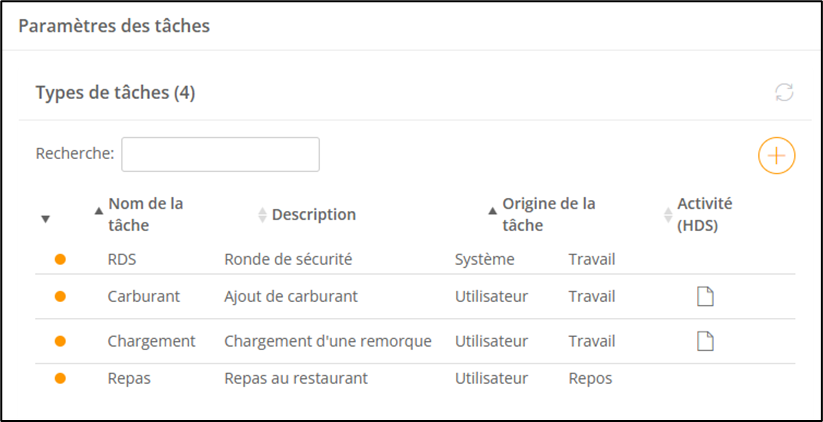
Task: Select the RDS task row
Action: tap(122, 259)
